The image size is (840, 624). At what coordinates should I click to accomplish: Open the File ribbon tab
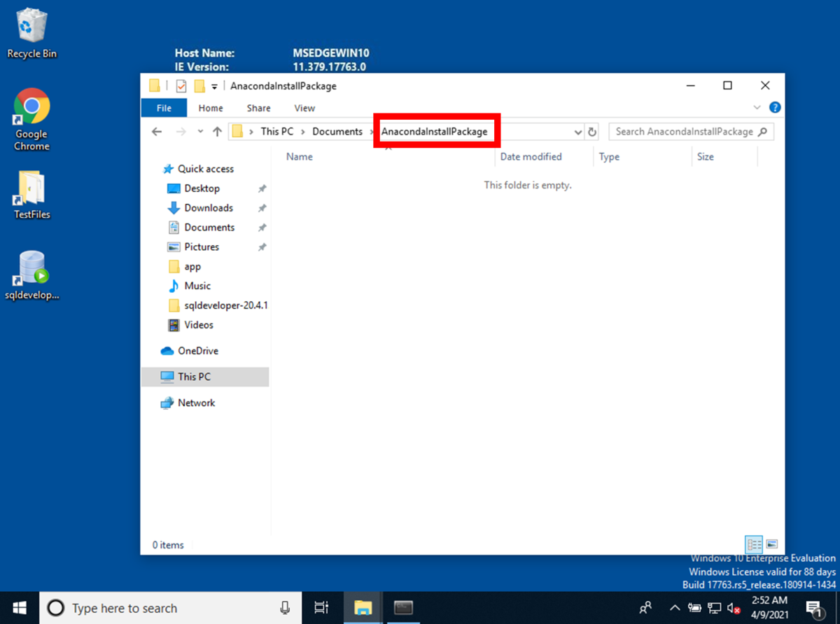pos(164,108)
